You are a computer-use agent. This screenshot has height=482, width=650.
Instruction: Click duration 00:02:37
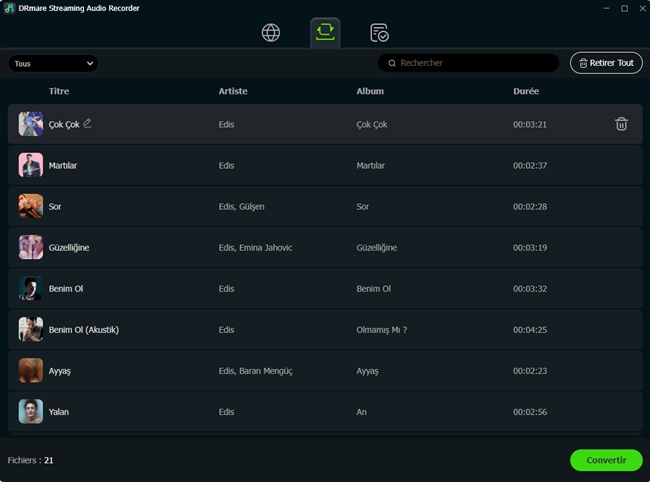point(530,165)
